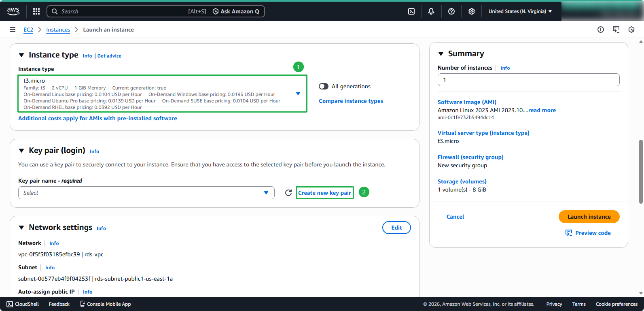Collapse the Network settings section
This screenshot has height=311, width=644.
(21, 228)
